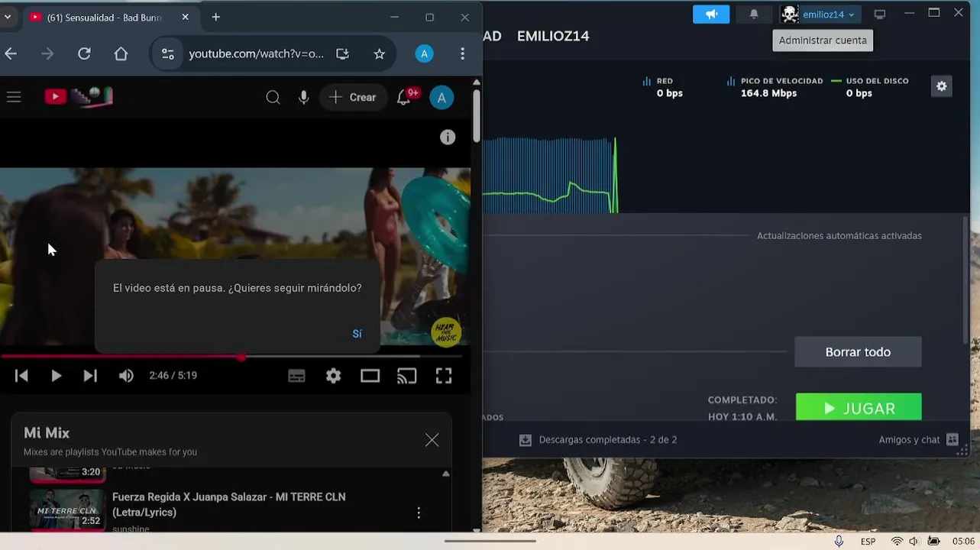Open site information icon in address bar
This screenshot has width=980, height=550.
(x=168, y=53)
